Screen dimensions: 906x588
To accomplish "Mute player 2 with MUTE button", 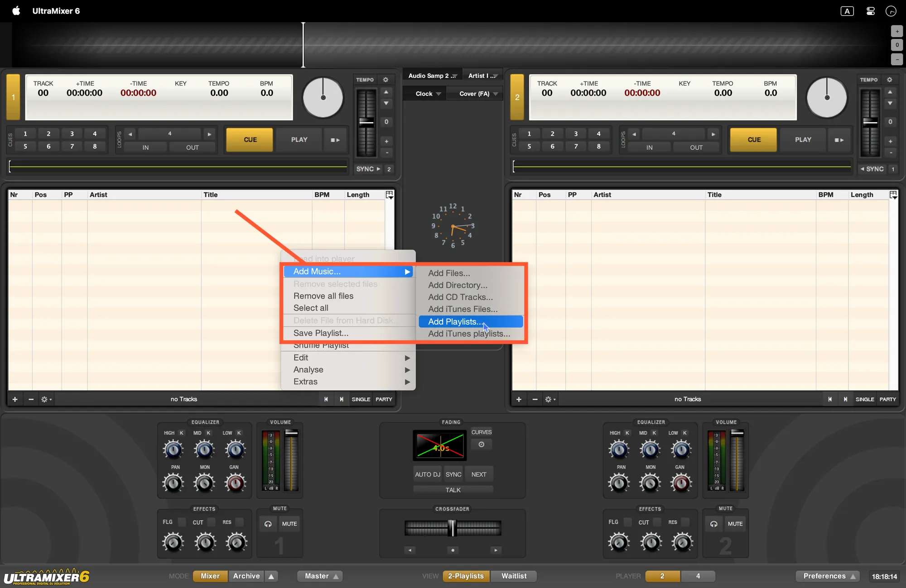I will 735,524.
